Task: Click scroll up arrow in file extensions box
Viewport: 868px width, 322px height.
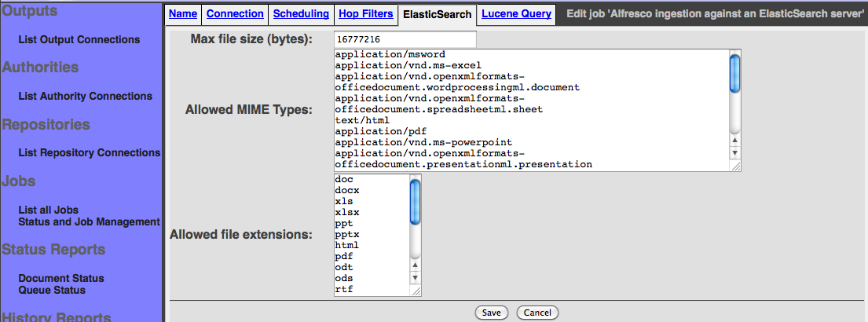Action: (415, 265)
